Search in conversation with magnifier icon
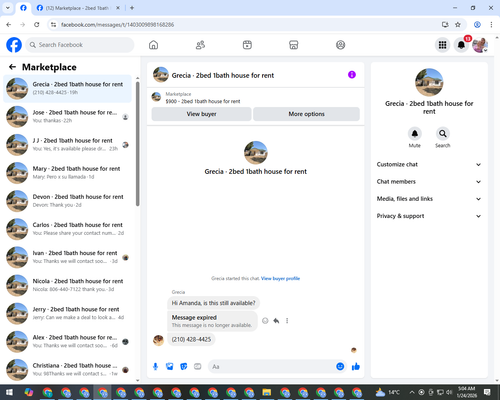Image resolution: width=500 pixels, height=400 pixels. click(x=443, y=134)
